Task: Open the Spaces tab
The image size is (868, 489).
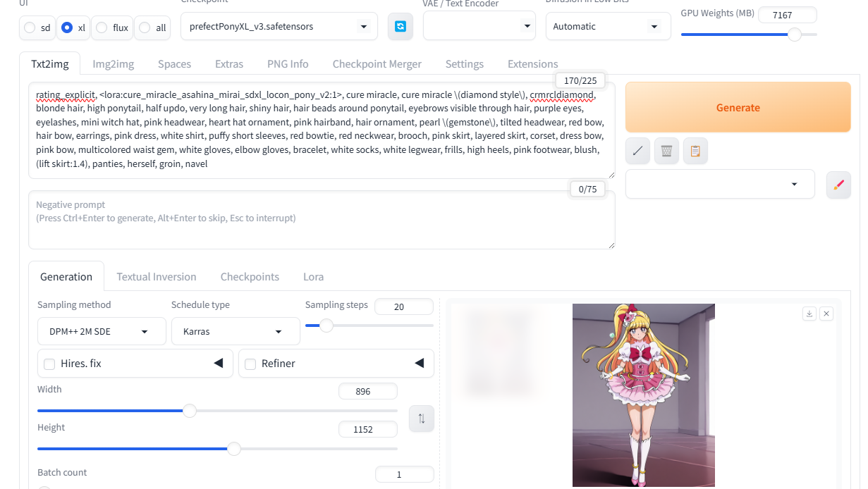Action: pyautogui.click(x=175, y=64)
